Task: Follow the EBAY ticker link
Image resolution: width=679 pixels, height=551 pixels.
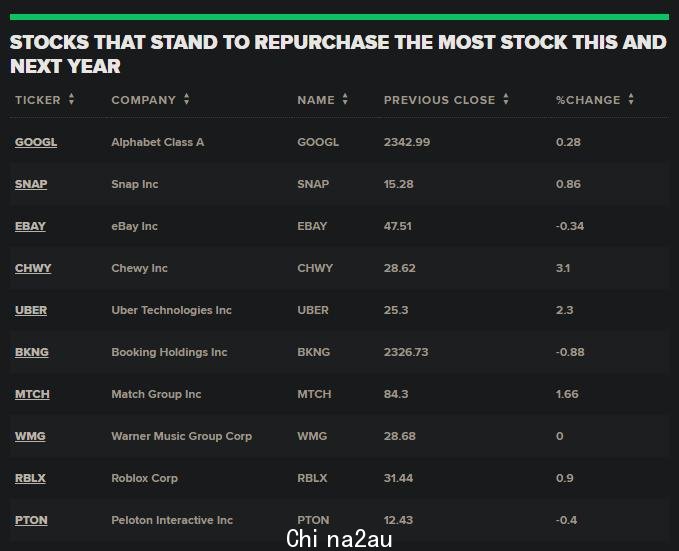Action: click(x=30, y=226)
